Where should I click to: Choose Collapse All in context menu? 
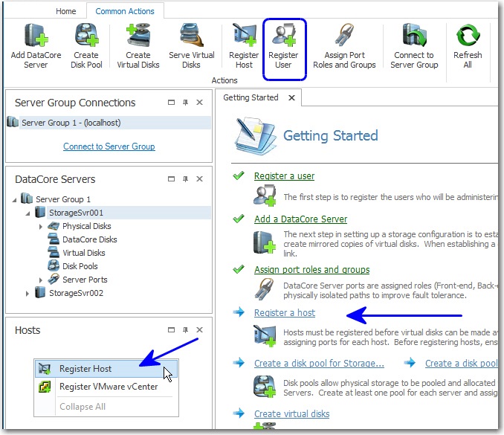coord(106,407)
